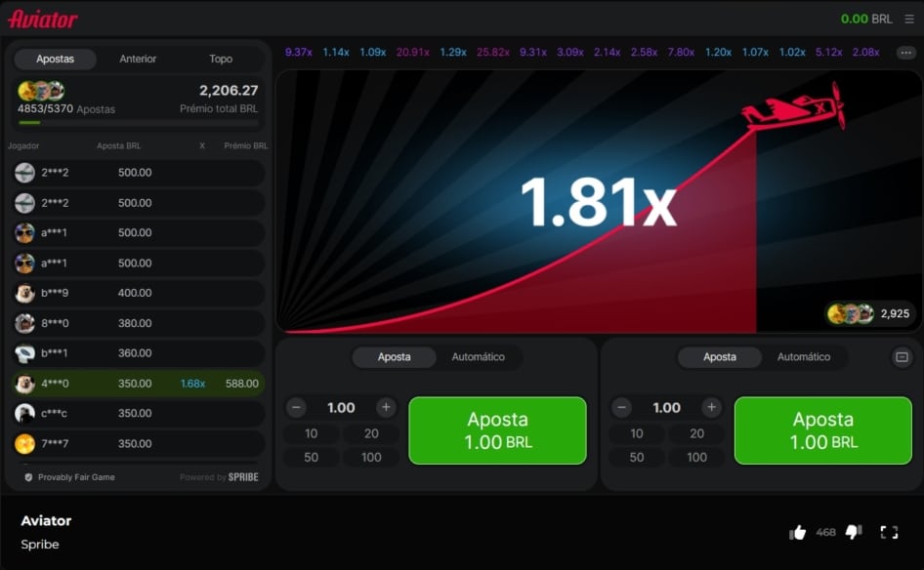924x570 pixels.
Task: Click the thumbs down dislike icon
Action: [x=854, y=532]
